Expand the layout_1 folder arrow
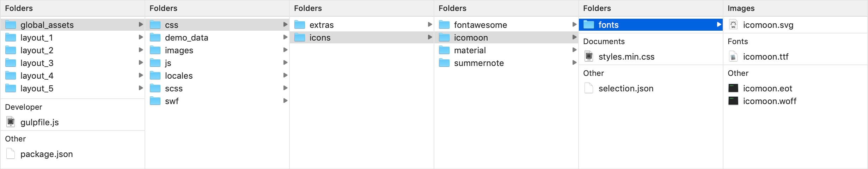Viewport: 868px width, 169px height. click(x=141, y=37)
